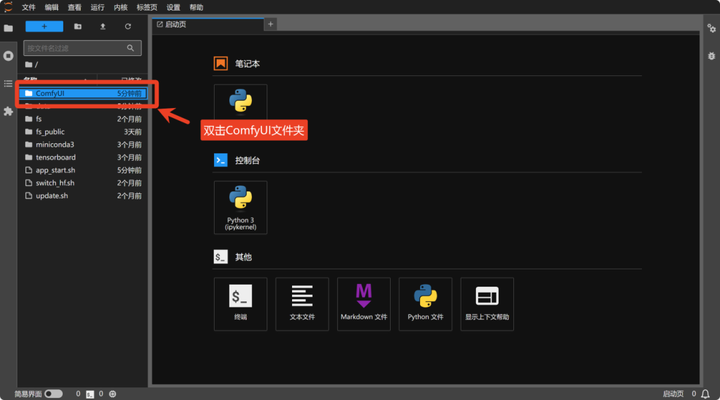Click the JupyterLab logo icon
This screenshot has height=400, width=720.
[x=8, y=7]
